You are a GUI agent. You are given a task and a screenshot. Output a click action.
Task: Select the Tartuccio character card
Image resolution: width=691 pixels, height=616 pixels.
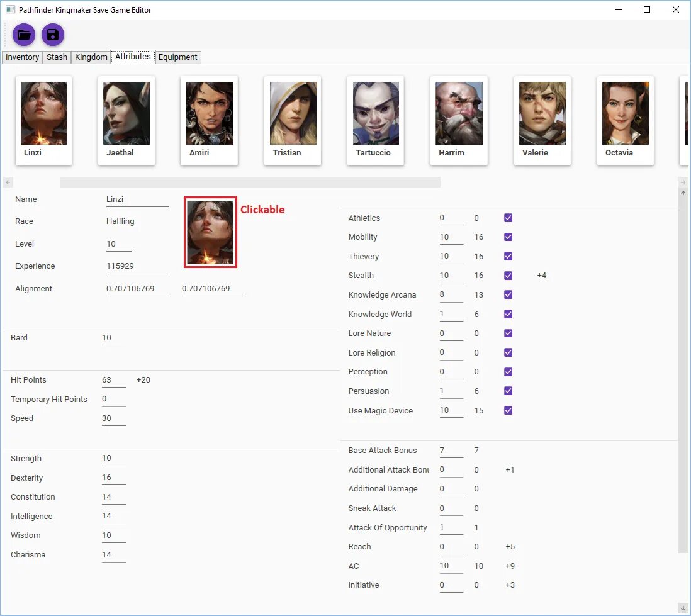click(376, 121)
